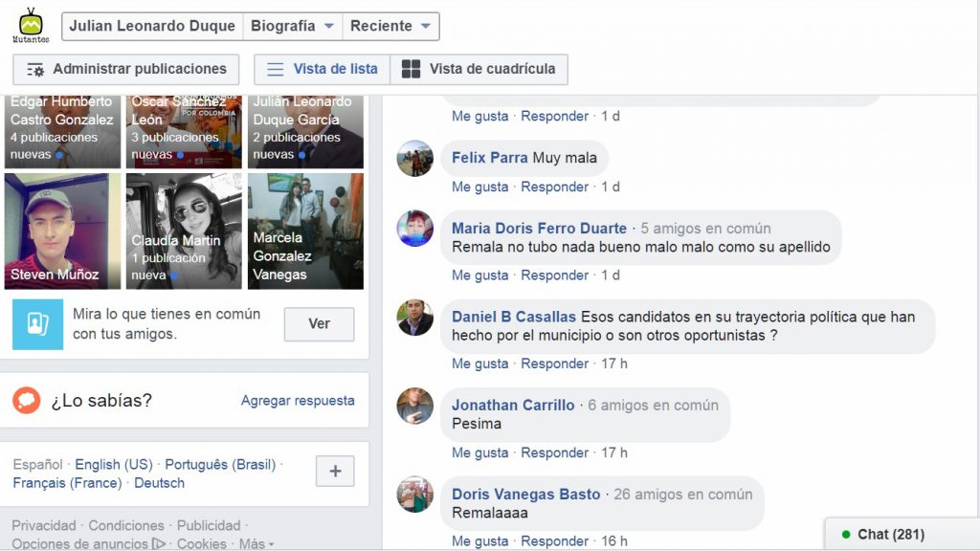Click the plus button to add a language

(335, 471)
